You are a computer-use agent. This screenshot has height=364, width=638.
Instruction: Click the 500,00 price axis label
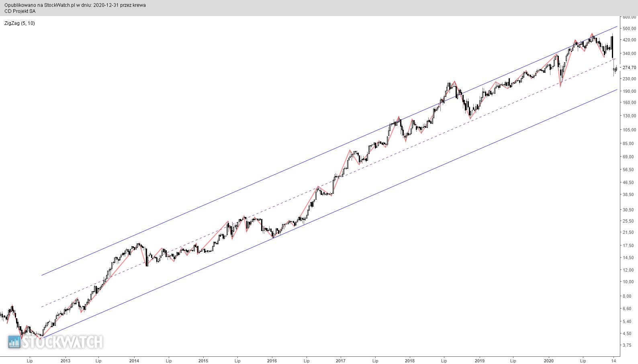pyautogui.click(x=629, y=29)
